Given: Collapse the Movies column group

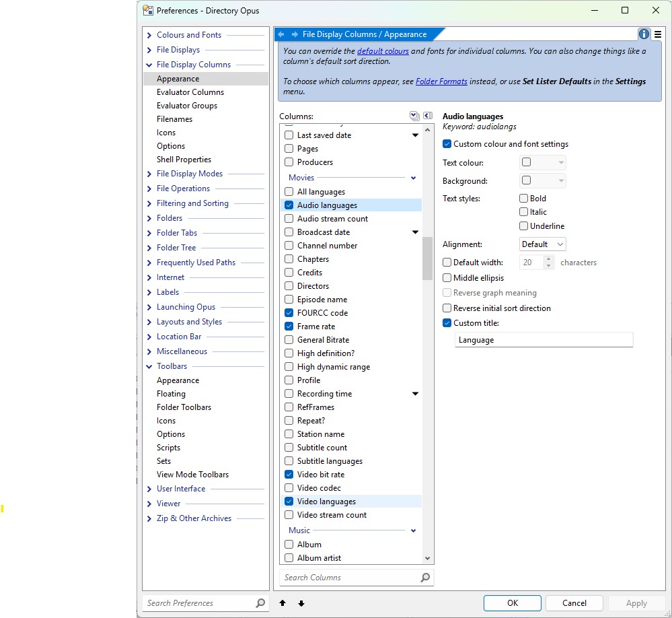Looking at the screenshot, I should tap(413, 178).
